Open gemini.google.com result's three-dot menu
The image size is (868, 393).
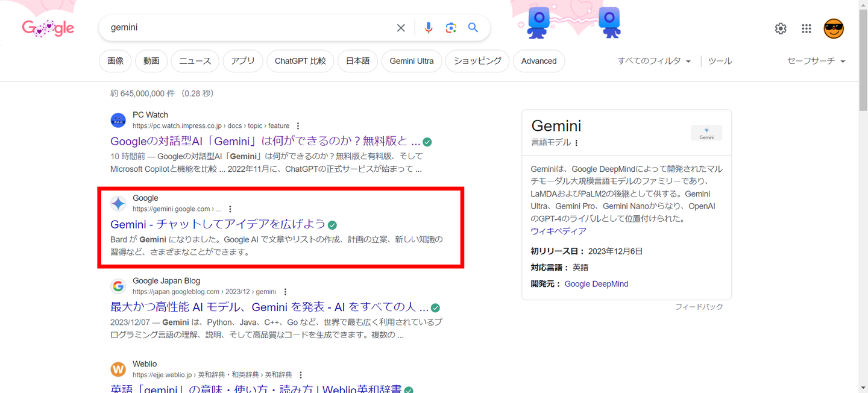tap(230, 209)
